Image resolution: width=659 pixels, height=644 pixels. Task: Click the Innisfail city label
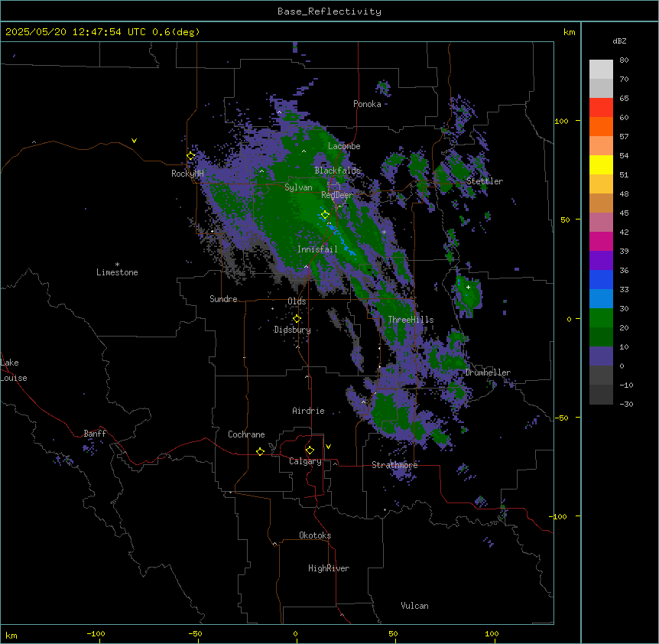pos(317,249)
